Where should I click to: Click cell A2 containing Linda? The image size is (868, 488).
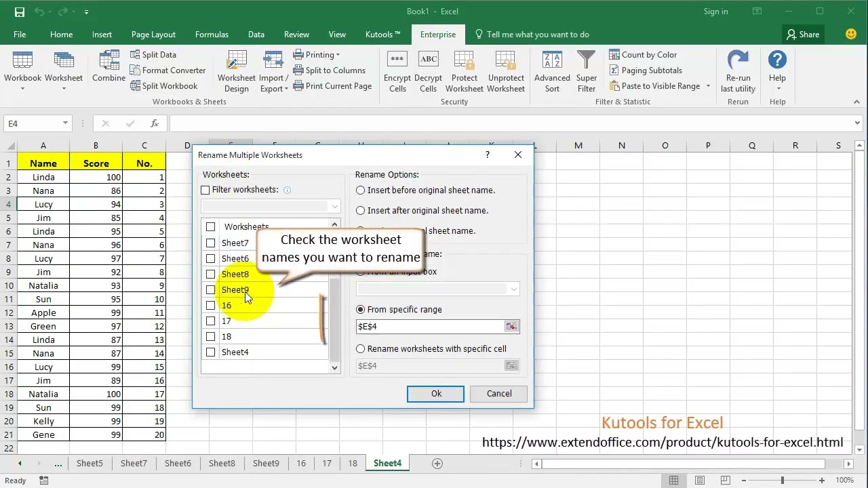43,177
